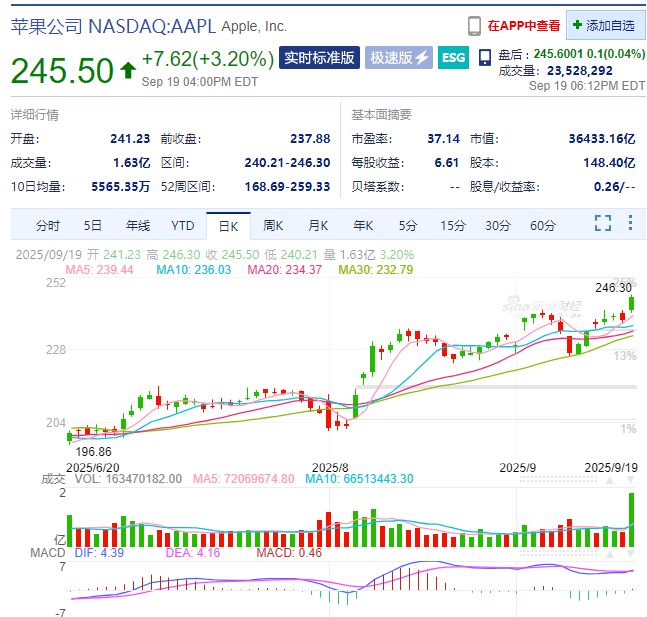Click the DEA: 4.16 label
647x617 pixels.
coord(193,553)
